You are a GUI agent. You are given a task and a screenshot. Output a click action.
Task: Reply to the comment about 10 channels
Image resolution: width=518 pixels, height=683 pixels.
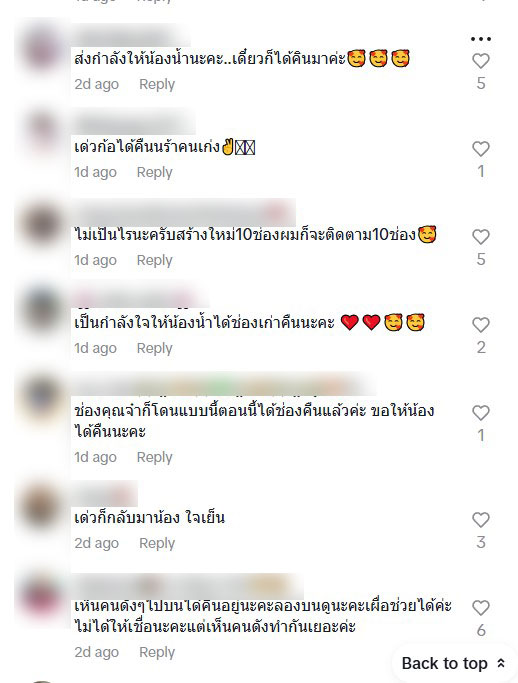(x=155, y=260)
